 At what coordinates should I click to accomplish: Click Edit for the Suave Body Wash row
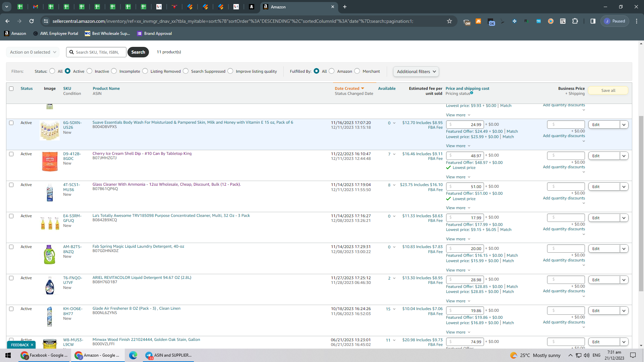[x=604, y=125]
